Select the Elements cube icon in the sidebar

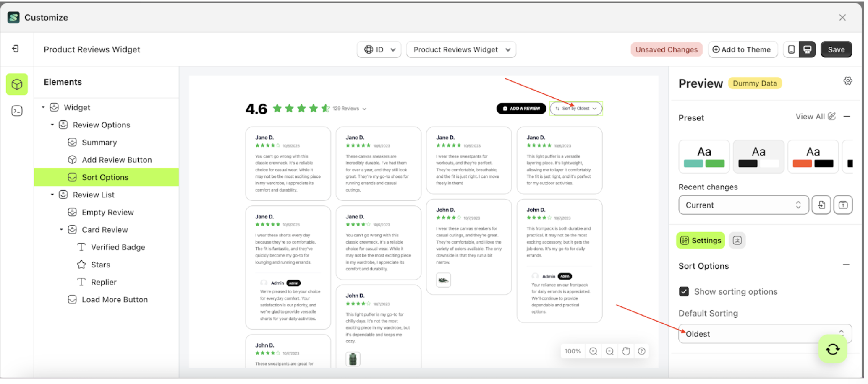click(17, 84)
